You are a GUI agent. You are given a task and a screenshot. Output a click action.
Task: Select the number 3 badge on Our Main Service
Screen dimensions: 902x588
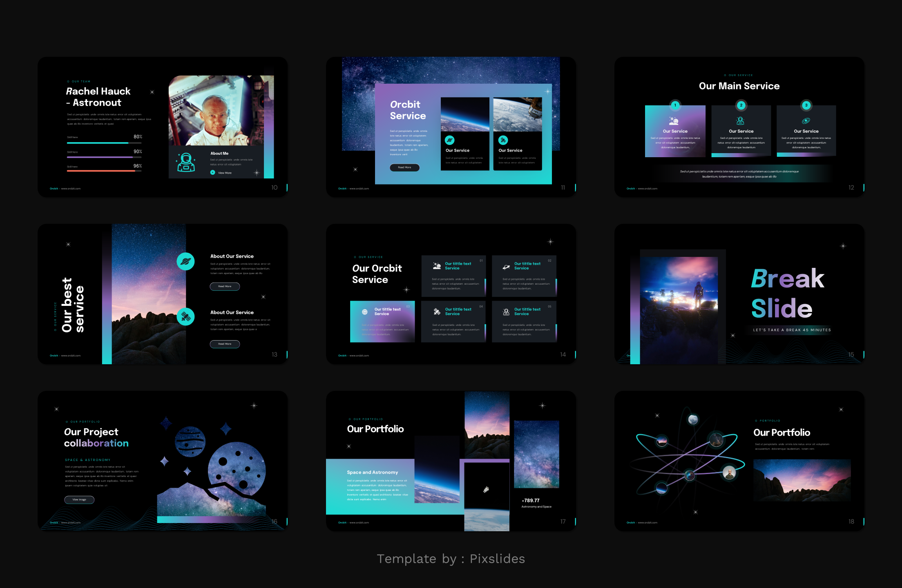(806, 105)
